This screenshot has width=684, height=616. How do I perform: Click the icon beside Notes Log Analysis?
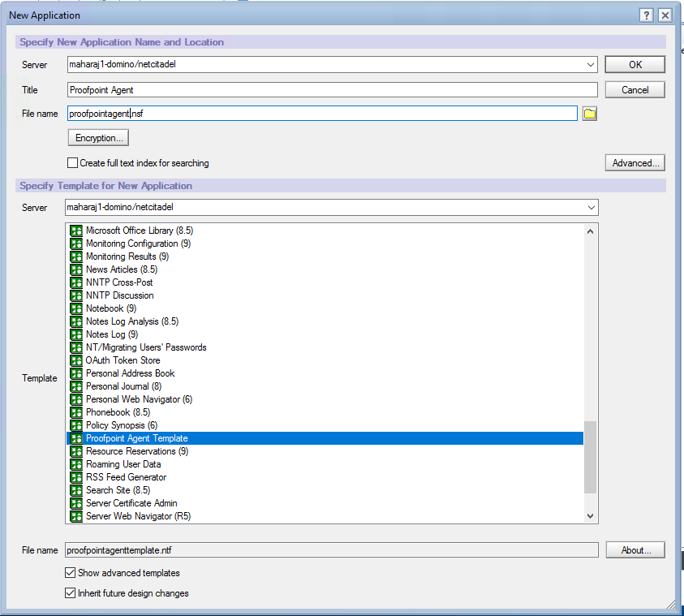(76, 321)
